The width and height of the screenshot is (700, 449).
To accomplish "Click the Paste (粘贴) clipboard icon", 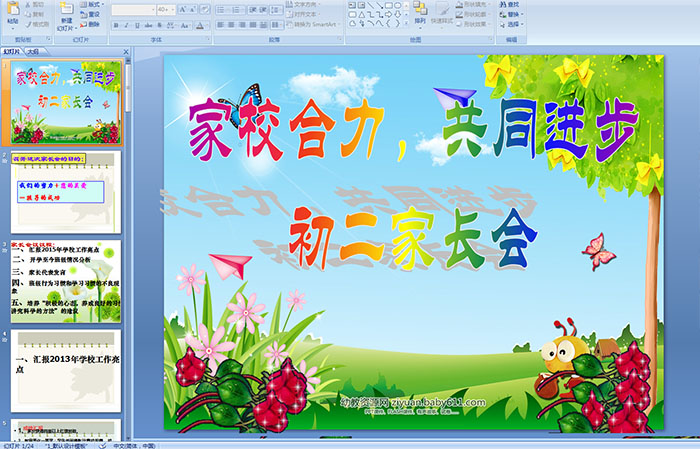I will [x=13, y=9].
